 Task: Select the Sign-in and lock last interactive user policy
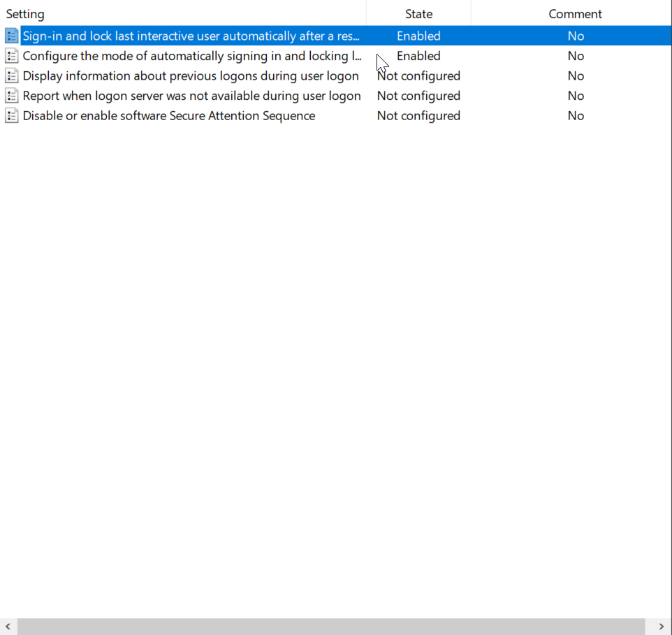tap(191, 36)
